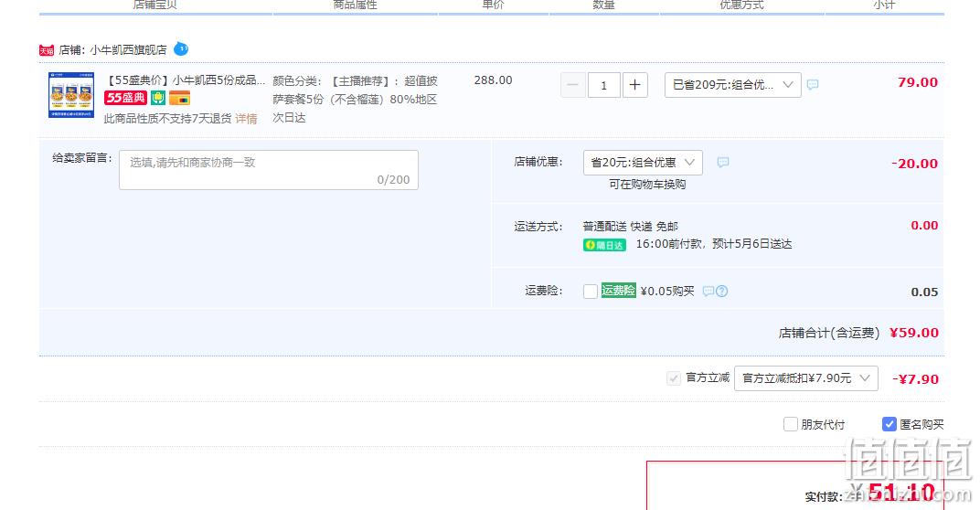Image resolution: width=980 pixels, height=510 pixels.
Task: Click the 隔日达 next-day delivery badge
Action: 604,245
